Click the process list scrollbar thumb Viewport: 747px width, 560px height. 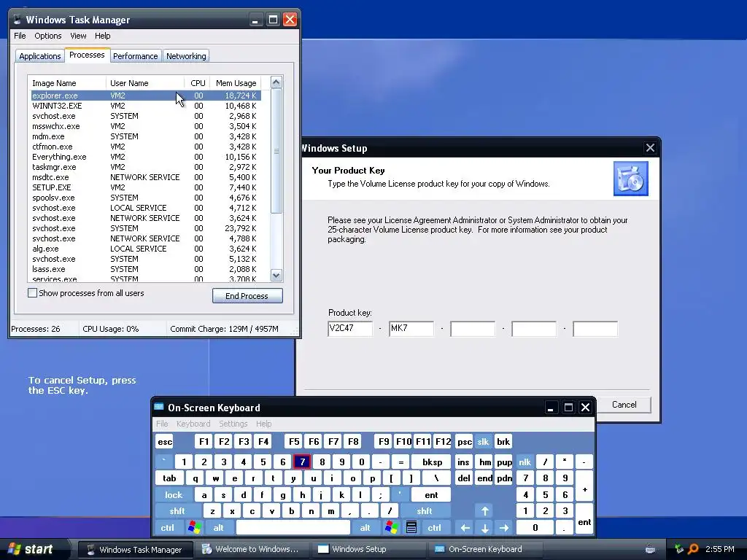click(x=276, y=151)
